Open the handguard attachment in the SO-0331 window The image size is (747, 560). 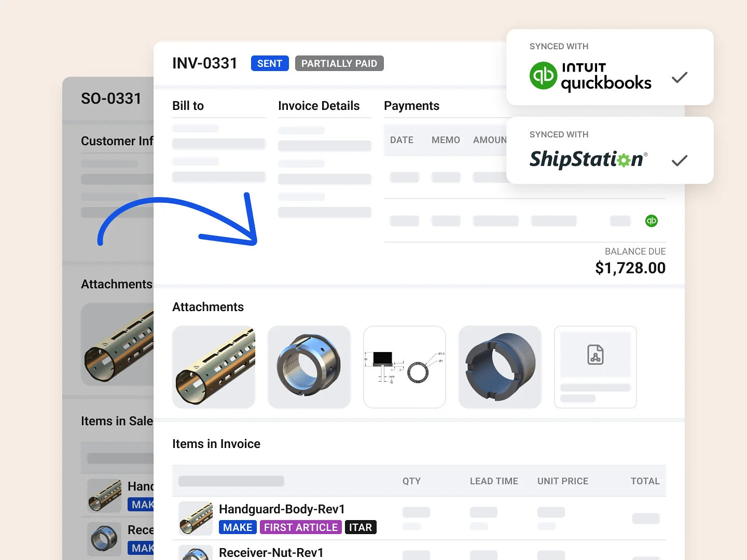tap(118, 344)
